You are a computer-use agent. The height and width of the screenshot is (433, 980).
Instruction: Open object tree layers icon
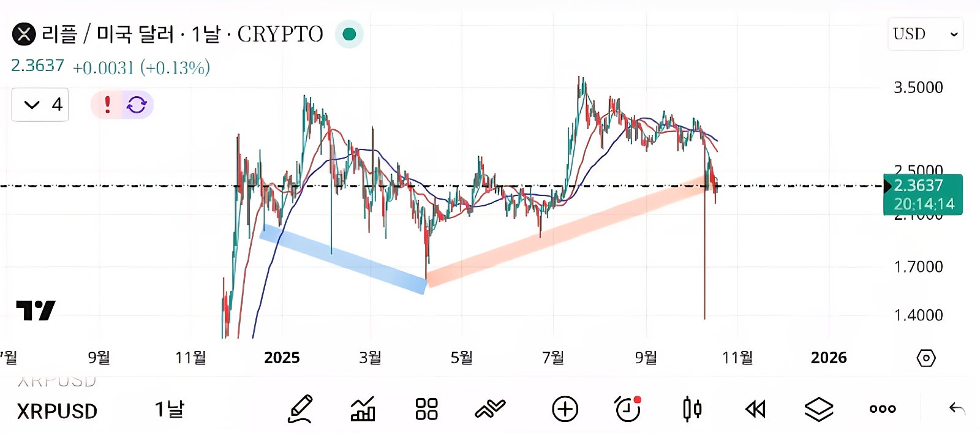click(x=818, y=409)
